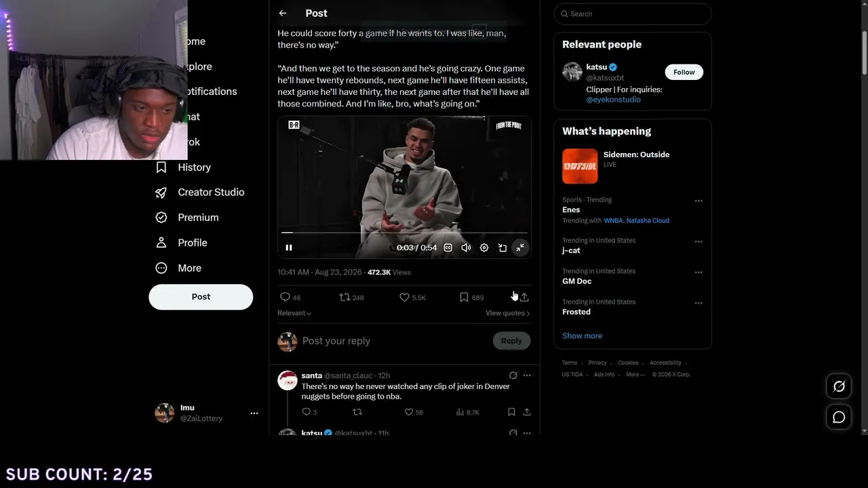868x488 pixels.
Task: Open the Enes trending topic
Action: pyautogui.click(x=571, y=210)
